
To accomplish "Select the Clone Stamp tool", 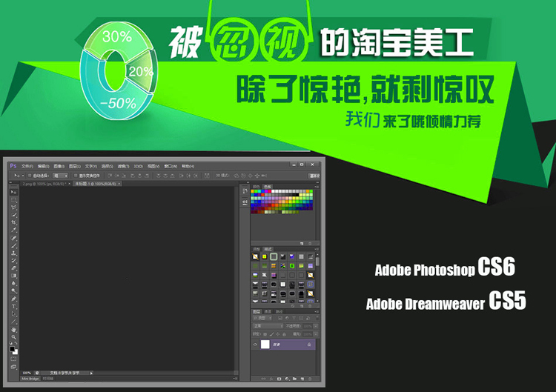I will coord(13,253).
